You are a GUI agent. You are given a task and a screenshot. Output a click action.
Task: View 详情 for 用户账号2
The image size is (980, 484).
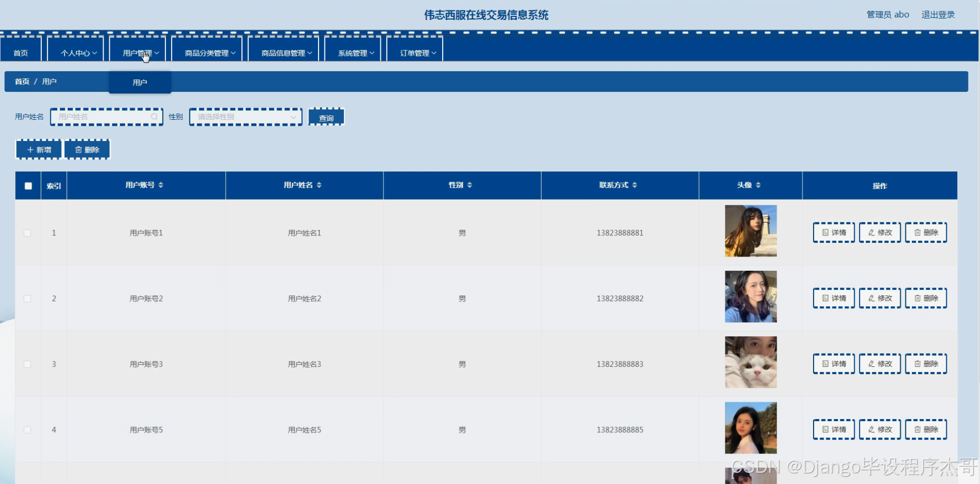click(x=834, y=298)
